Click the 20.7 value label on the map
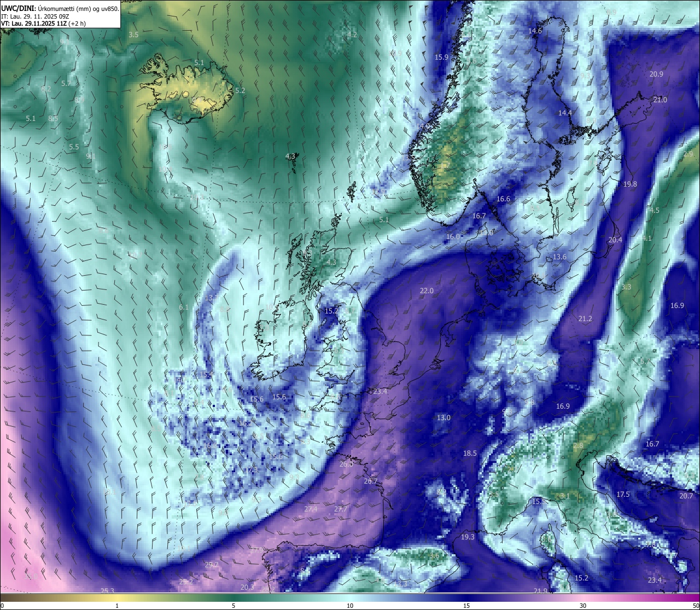This screenshot has height=610, width=700. pos(686,496)
